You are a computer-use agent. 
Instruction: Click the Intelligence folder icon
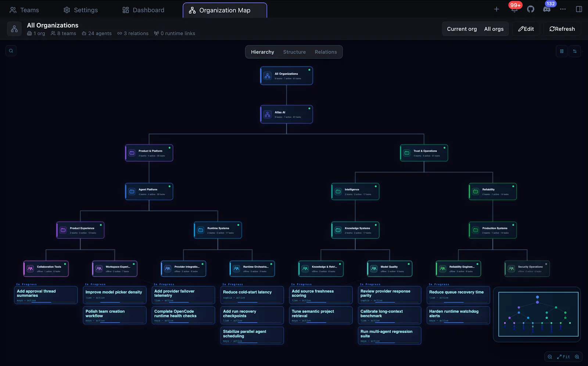pyautogui.click(x=338, y=191)
